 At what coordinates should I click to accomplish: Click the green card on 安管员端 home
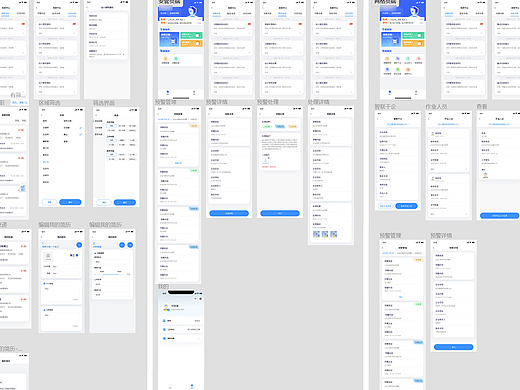point(191,35)
